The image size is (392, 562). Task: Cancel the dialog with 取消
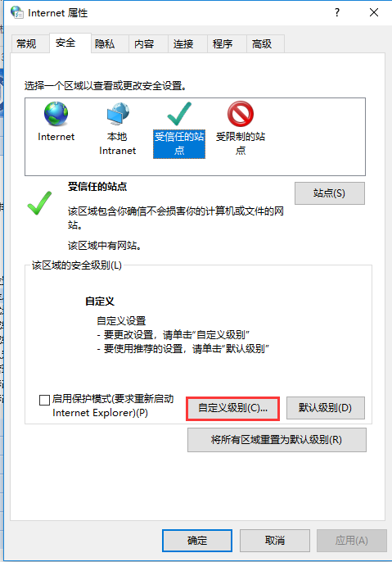[x=275, y=541]
